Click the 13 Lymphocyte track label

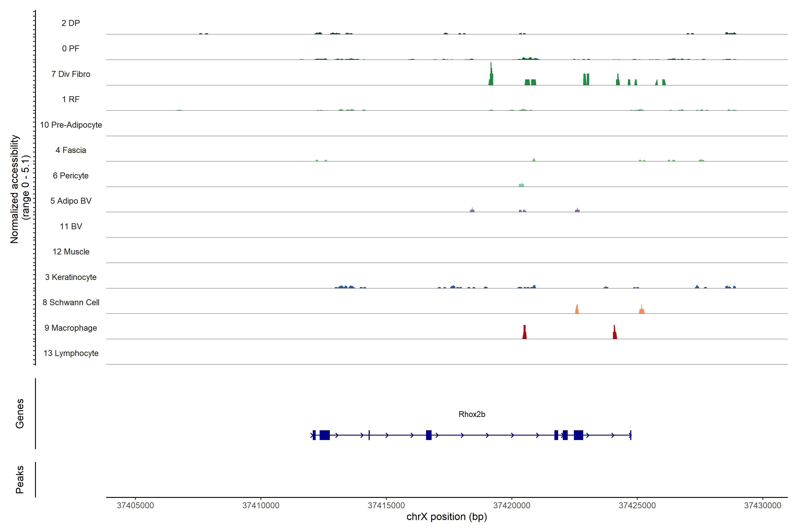(70, 353)
